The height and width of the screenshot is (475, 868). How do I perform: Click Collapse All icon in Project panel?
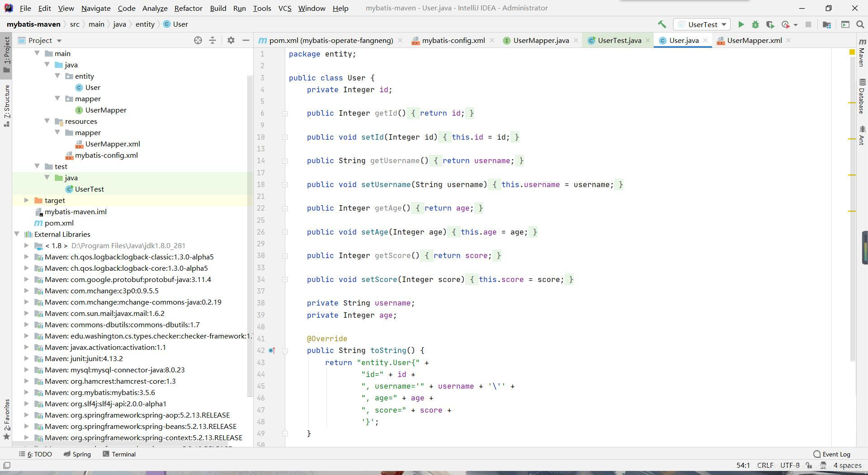[x=212, y=40]
